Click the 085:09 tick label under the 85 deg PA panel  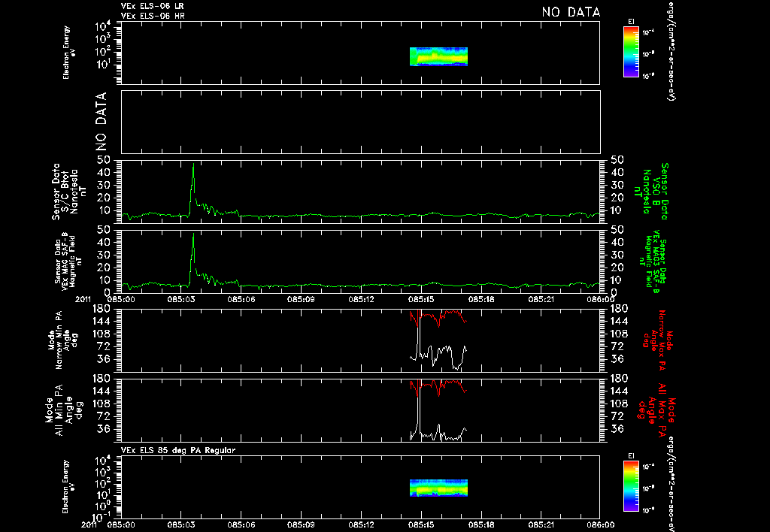pos(301,524)
